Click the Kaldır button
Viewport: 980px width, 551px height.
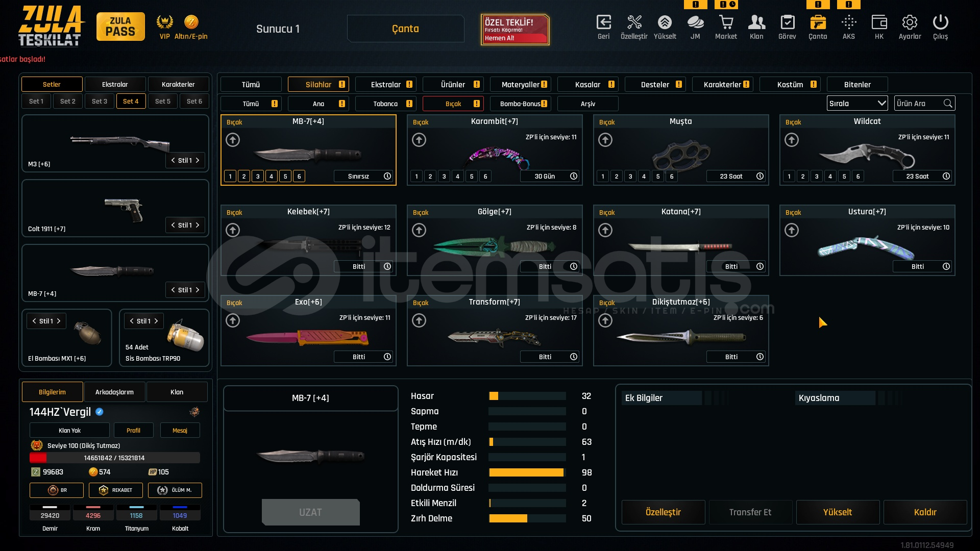coord(925,512)
